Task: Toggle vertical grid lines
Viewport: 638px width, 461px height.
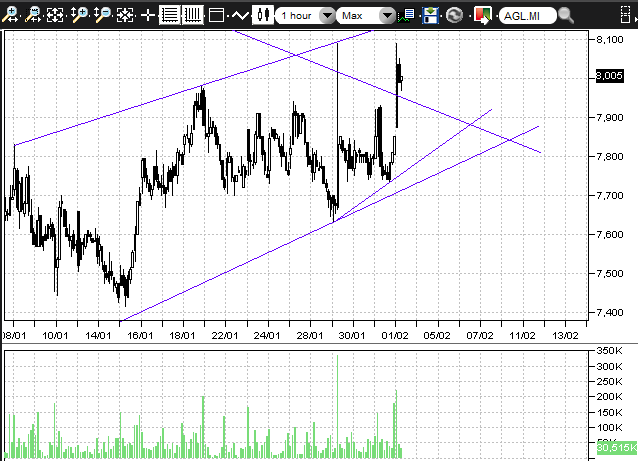Action: pyautogui.click(x=192, y=15)
